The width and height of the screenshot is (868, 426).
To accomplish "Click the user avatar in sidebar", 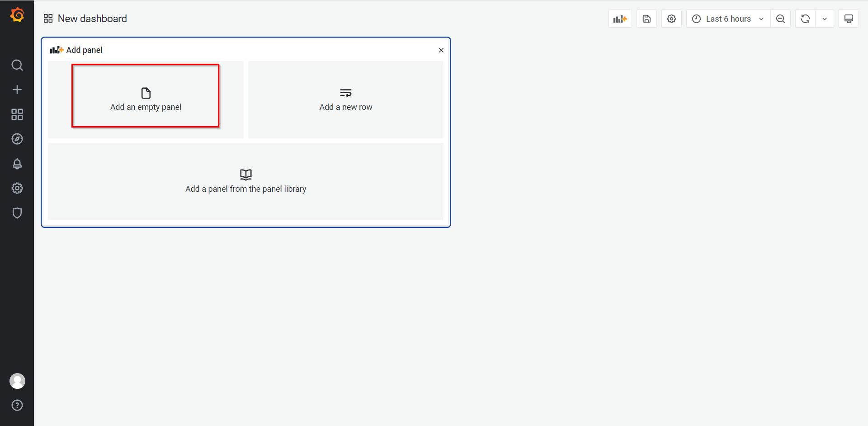I will point(17,381).
